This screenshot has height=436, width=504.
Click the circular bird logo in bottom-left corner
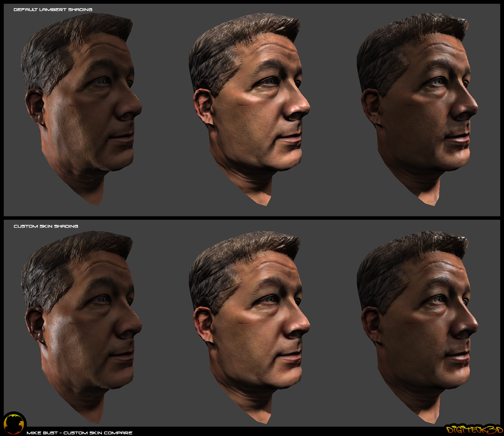coord(14,424)
